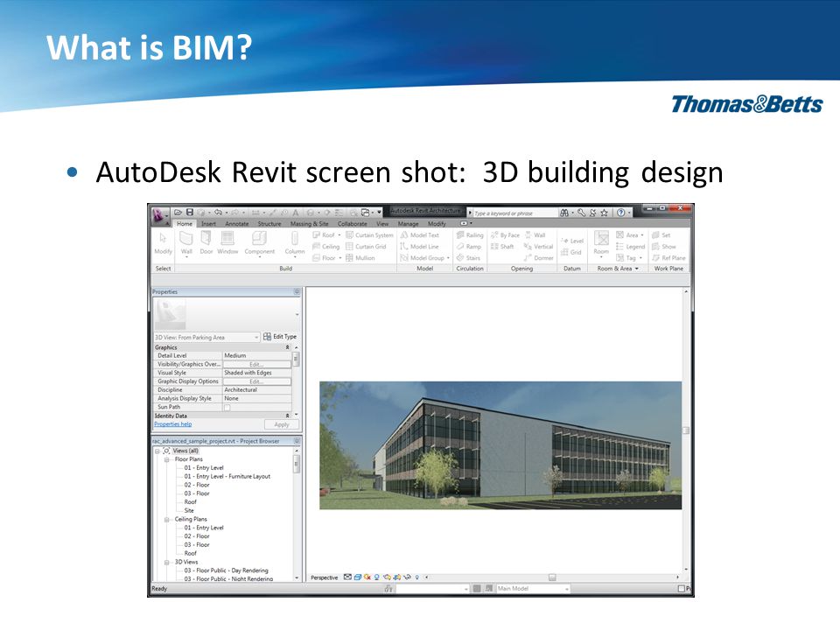Choose the Curtain System tool
Viewport: 840px width, 630px height.
pos(369,235)
